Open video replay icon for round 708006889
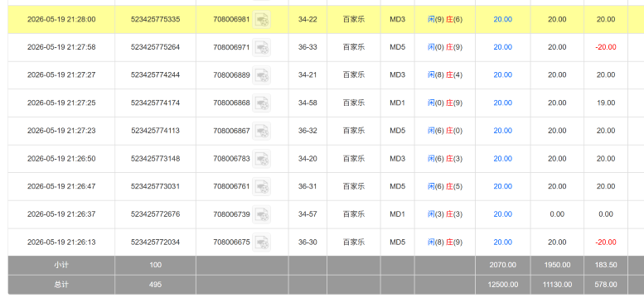Viewport: 644px width, 307px height. 262,75
